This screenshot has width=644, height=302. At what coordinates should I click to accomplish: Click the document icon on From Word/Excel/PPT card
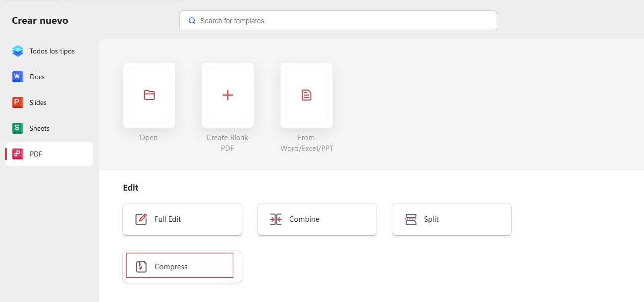307,95
